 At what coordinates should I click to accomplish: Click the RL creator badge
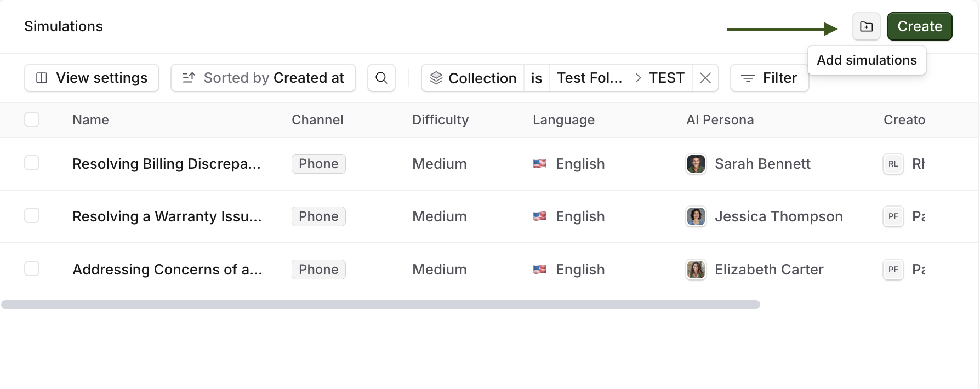(x=893, y=164)
